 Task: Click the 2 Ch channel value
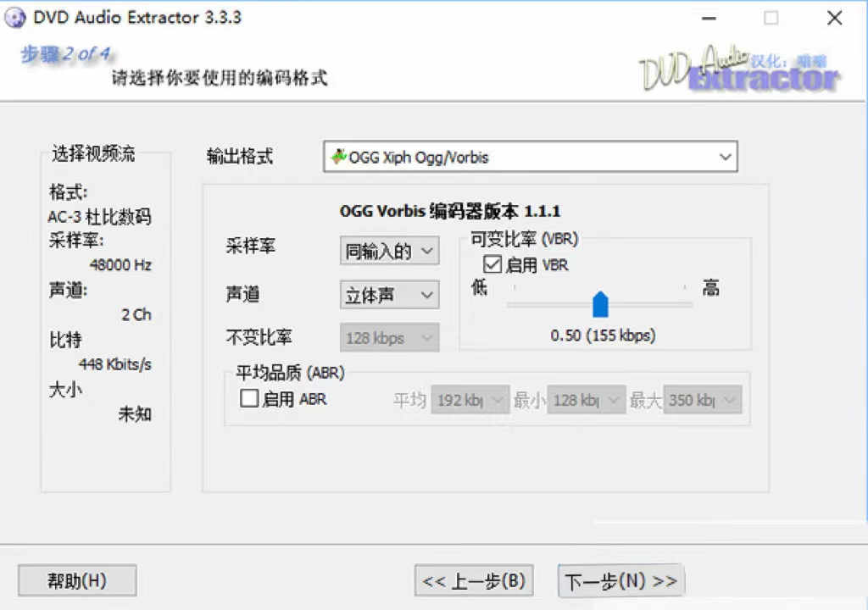pyautogui.click(x=136, y=314)
